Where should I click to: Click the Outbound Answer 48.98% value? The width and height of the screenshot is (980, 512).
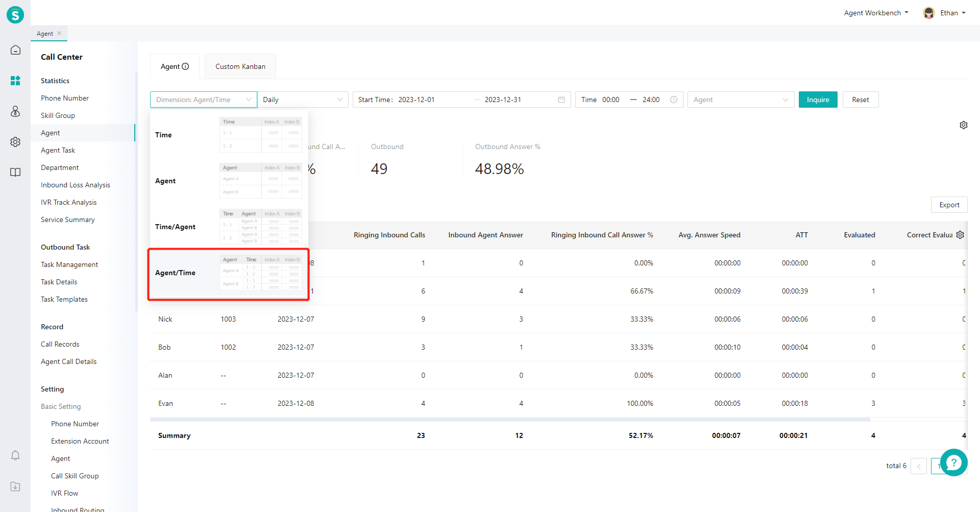tap(500, 169)
